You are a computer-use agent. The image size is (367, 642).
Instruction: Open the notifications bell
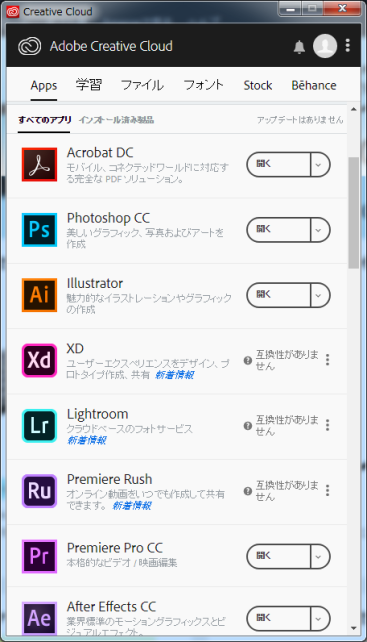point(299,46)
